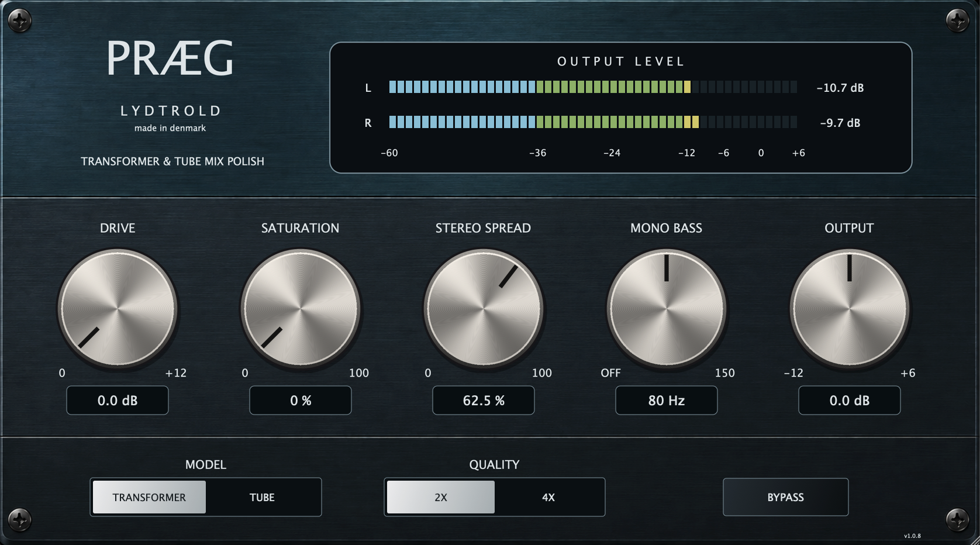980x545 pixels.
Task: Toggle the Bypass button
Action: pyautogui.click(x=785, y=497)
